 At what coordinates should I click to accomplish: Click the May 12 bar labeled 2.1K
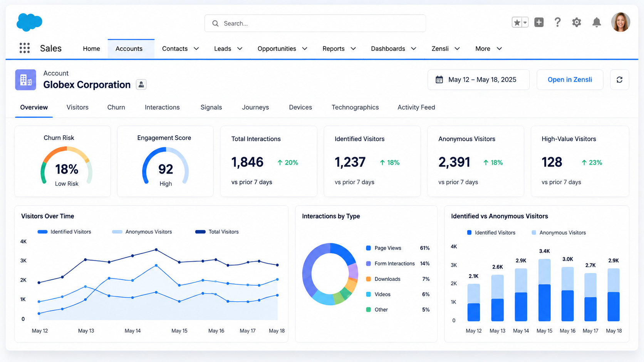tap(474, 302)
